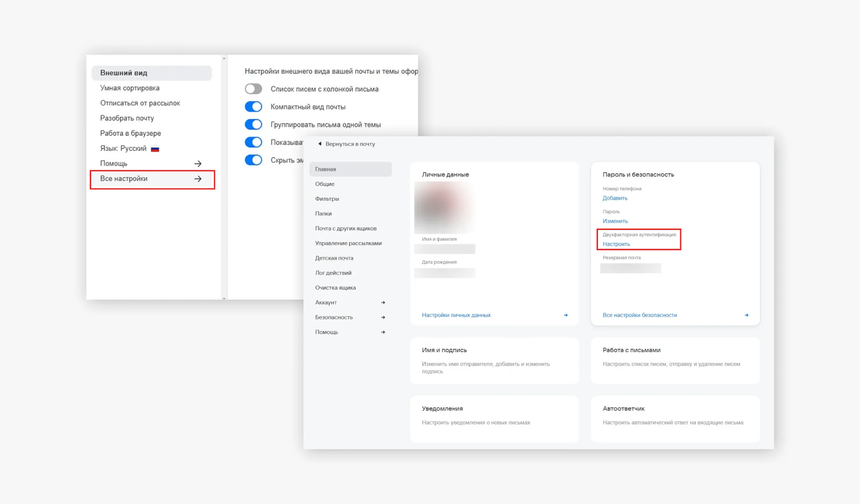Click arrow icon next to Помощь in left panel

tap(198, 164)
